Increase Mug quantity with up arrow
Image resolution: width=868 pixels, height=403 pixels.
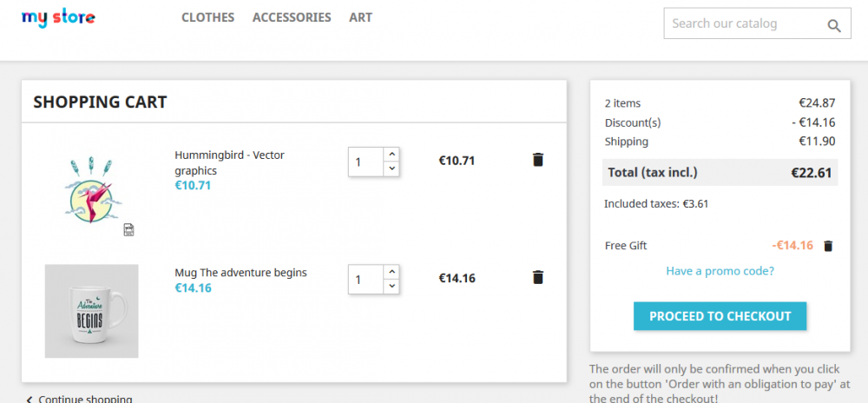[391, 271]
